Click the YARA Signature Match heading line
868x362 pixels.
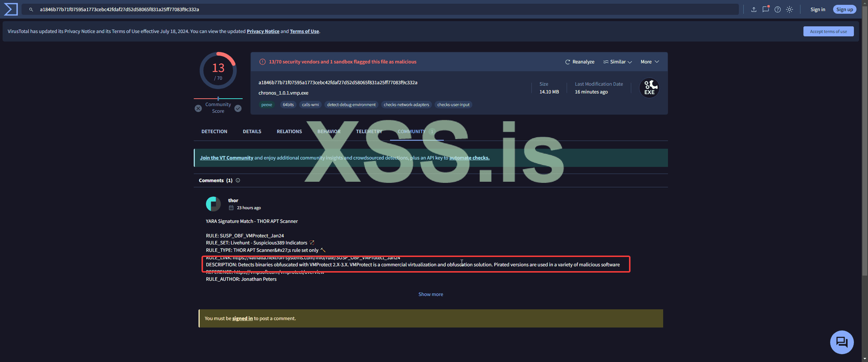(x=252, y=221)
